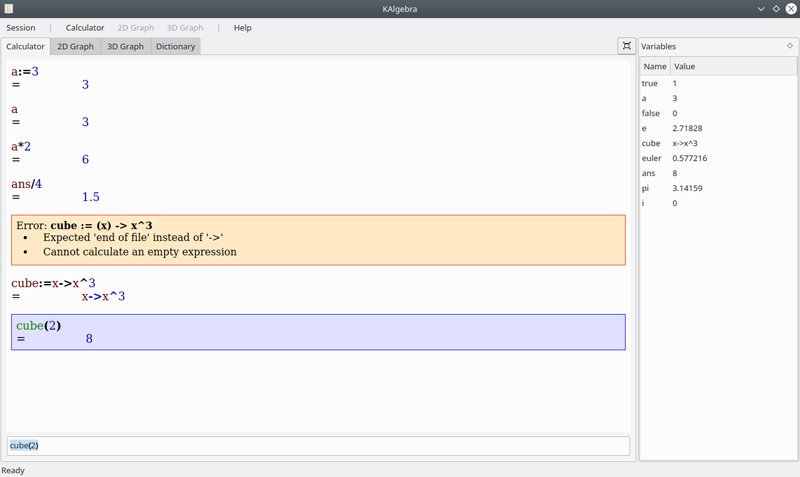
Task: Toggle full-view button next to tabs
Action: [627, 46]
